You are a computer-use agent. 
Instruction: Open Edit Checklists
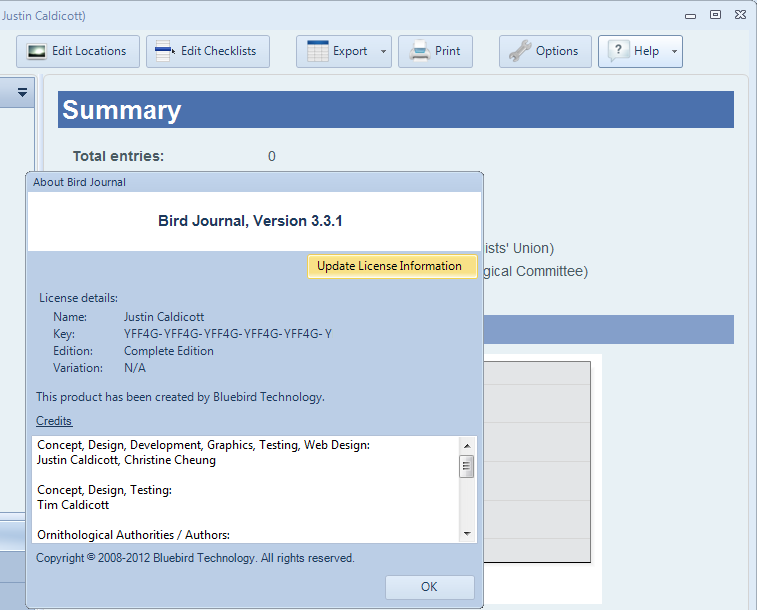tap(208, 51)
